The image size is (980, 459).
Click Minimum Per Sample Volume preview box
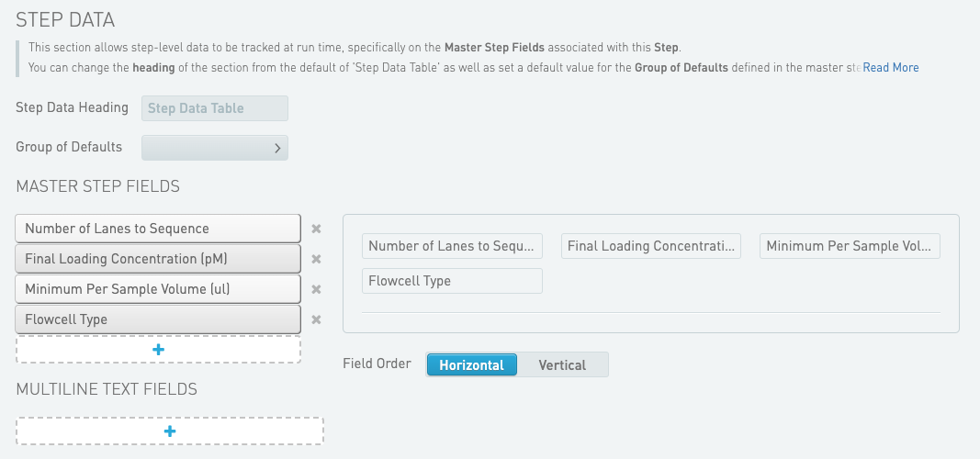850,246
